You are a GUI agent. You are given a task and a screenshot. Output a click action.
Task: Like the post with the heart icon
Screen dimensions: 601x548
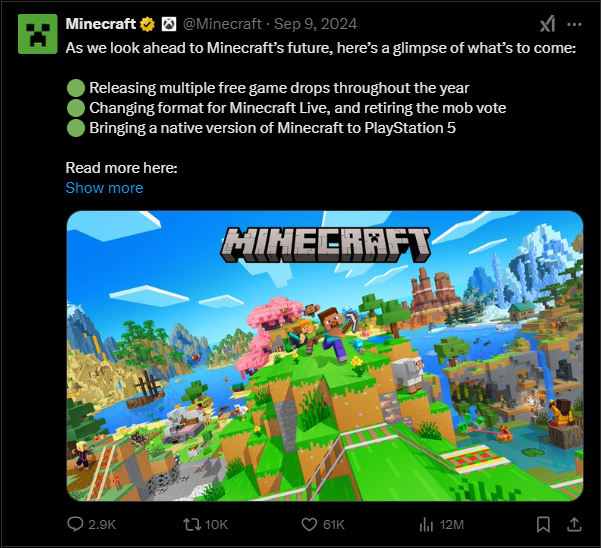[309, 524]
